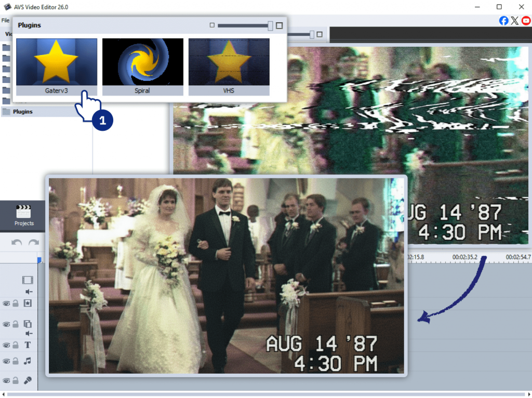The image size is (532, 398).
Task: Click large thumbnail size icon in Plugins
Action: pos(279,25)
